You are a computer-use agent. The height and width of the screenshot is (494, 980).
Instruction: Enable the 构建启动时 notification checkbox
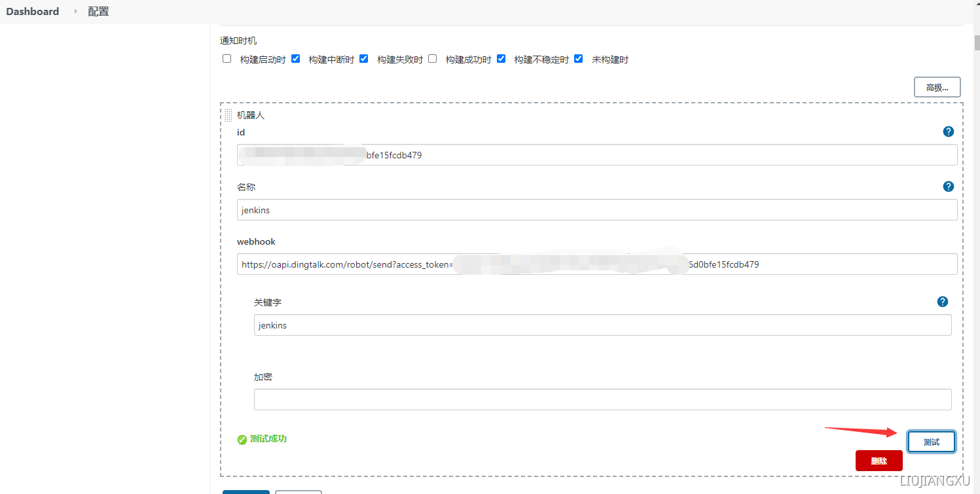click(x=226, y=58)
